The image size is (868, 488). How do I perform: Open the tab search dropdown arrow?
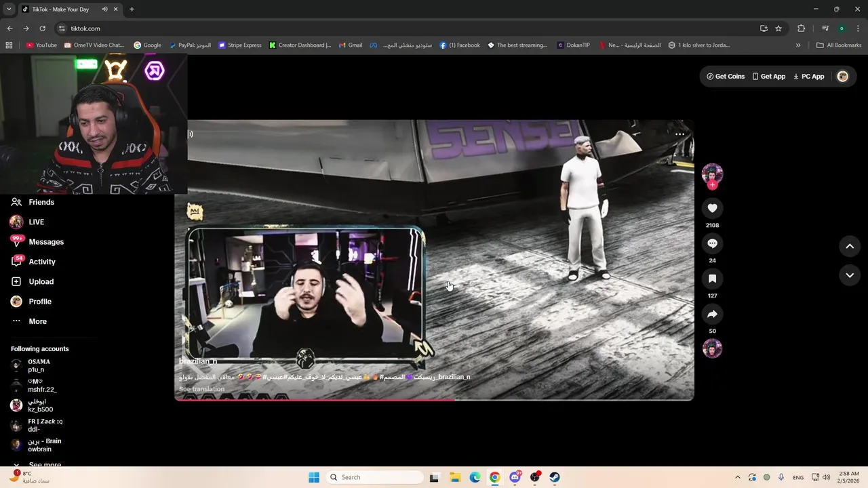(x=8, y=9)
